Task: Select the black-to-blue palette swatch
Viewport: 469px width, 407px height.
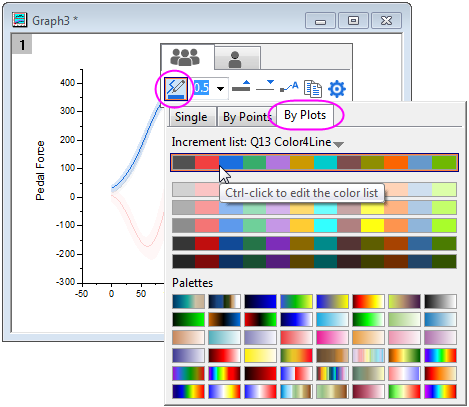Action: click(260, 301)
